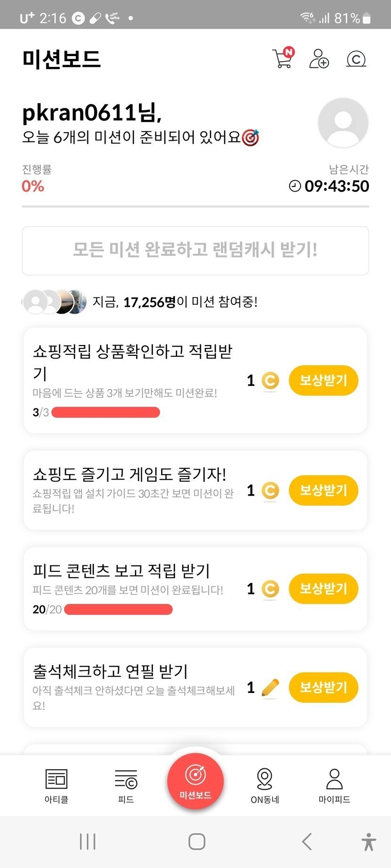Image resolution: width=391 pixels, height=868 pixels.
Task: Claim reward for 쇼핑적립 상품확인 mission
Action: pyautogui.click(x=323, y=380)
